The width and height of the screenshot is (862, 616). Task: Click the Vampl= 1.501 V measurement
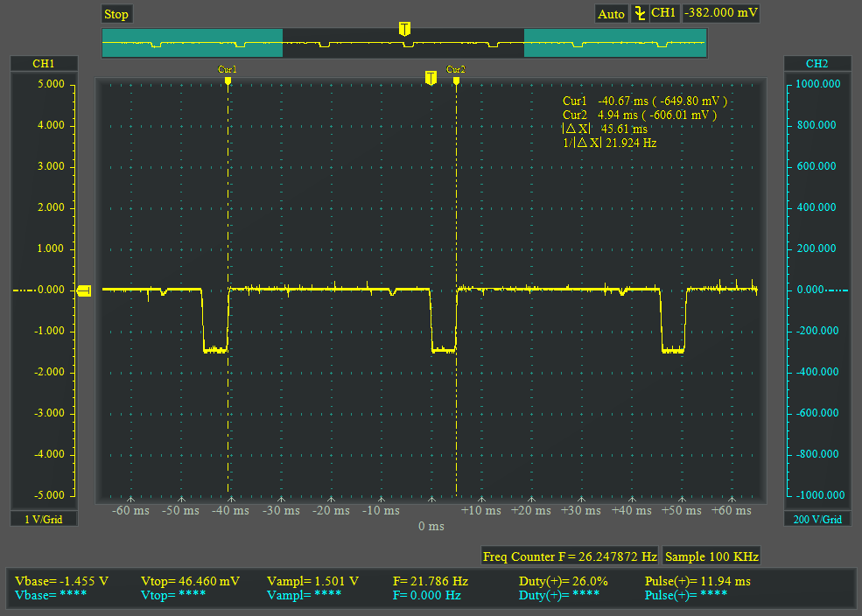312,581
